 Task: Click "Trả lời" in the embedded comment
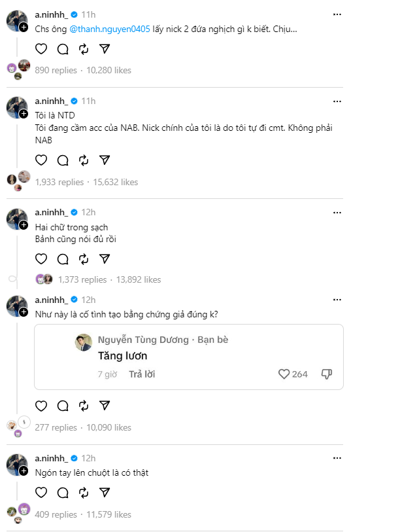[x=142, y=374]
